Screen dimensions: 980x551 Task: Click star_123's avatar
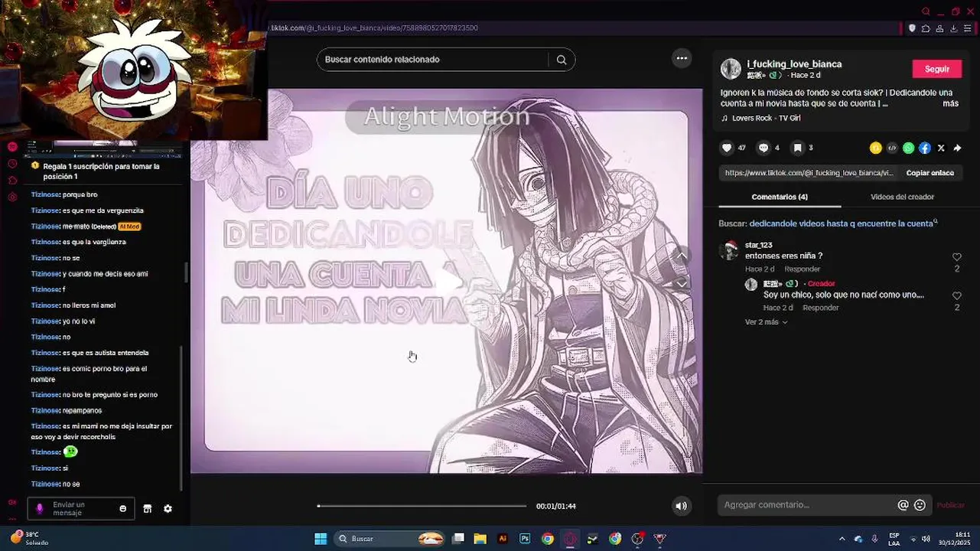point(730,250)
